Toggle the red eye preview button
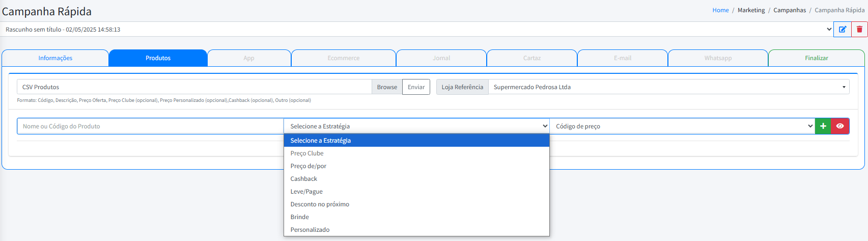The height and width of the screenshot is (241, 868). coord(840,126)
